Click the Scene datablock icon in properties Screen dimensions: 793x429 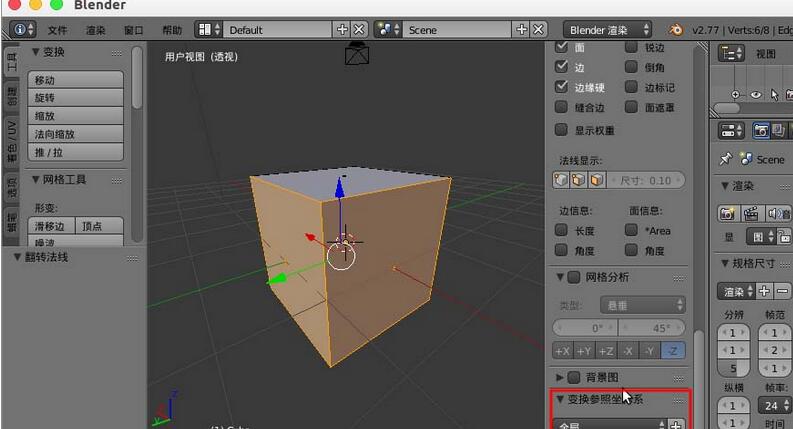tap(746, 159)
